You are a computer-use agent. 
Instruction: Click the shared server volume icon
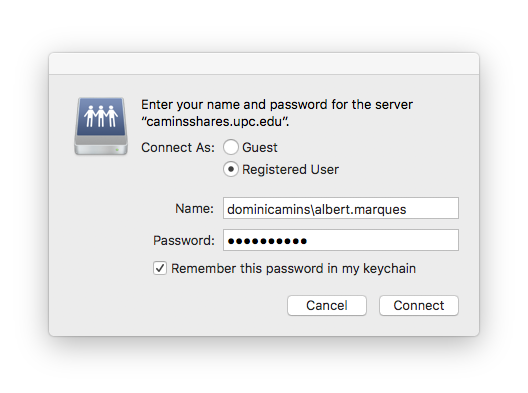click(x=101, y=127)
